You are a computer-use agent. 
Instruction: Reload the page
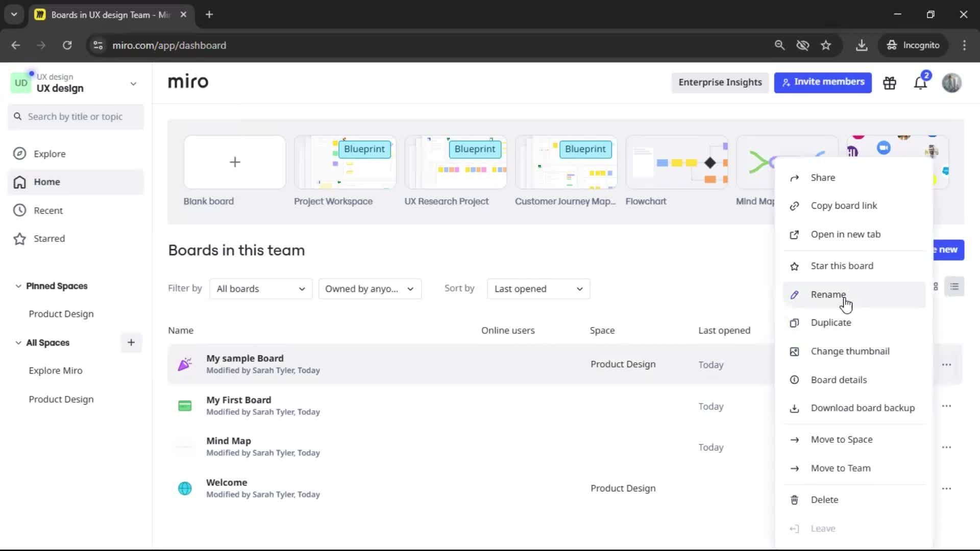coord(67,45)
